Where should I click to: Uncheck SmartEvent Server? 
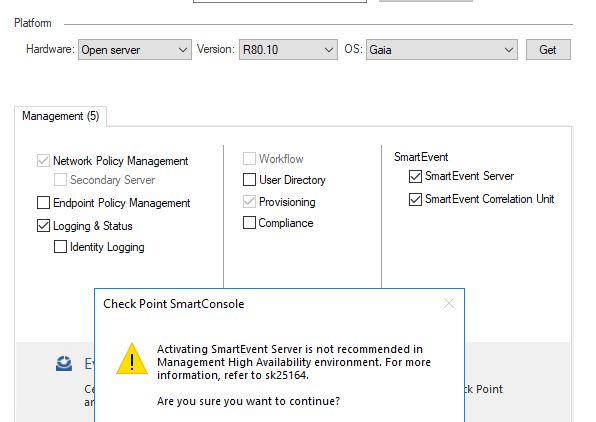(x=415, y=176)
